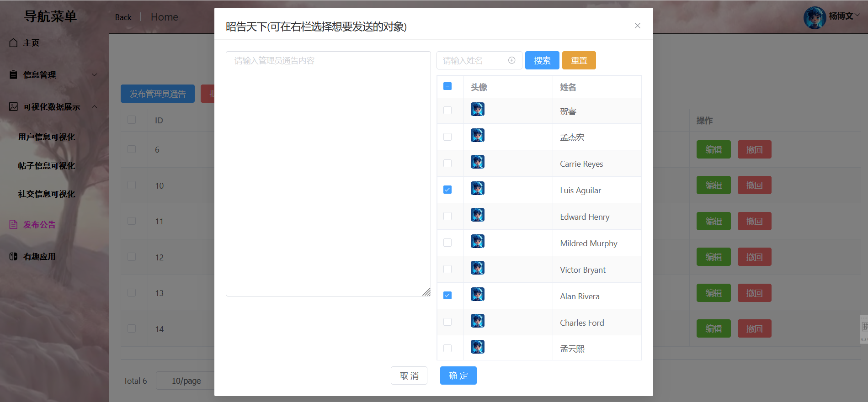Screen dimensions: 868x402
Task: Toggle the select-all checkbox in recipient table header
Action: [447, 86]
